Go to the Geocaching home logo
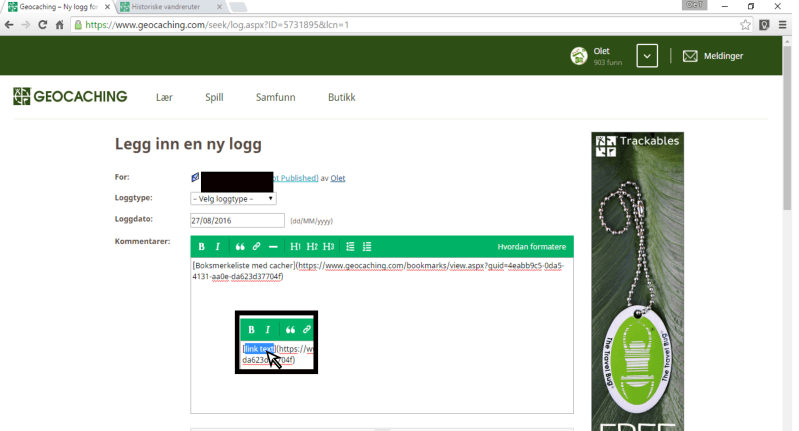Viewport: 799px width, 431px height. point(70,96)
